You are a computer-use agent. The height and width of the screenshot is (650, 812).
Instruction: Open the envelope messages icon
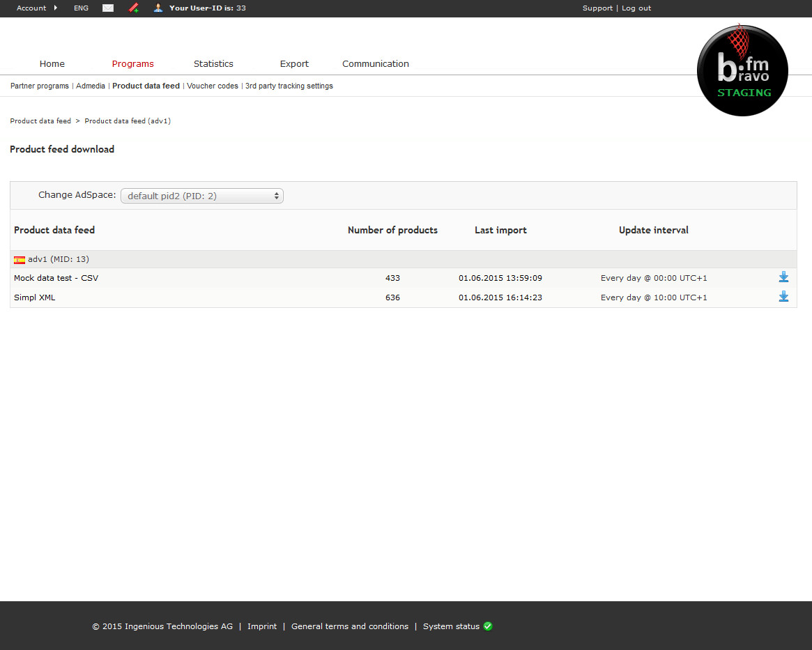(108, 8)
